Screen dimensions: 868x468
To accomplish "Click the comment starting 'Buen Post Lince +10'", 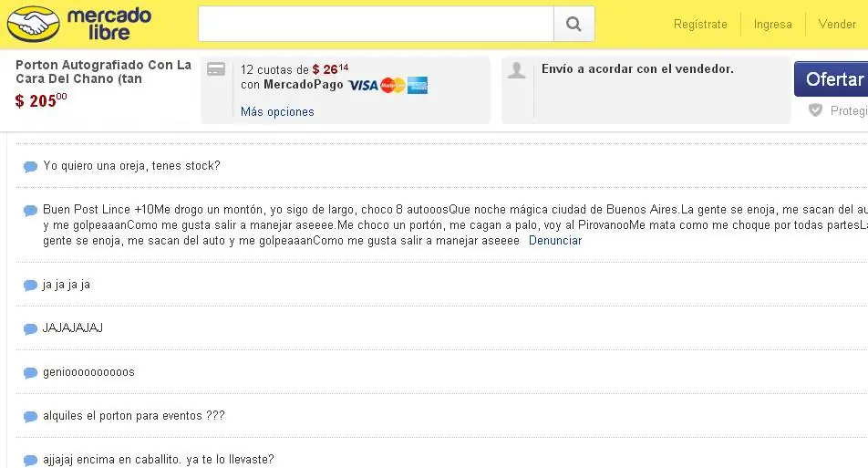I will [x=455, y=224].
